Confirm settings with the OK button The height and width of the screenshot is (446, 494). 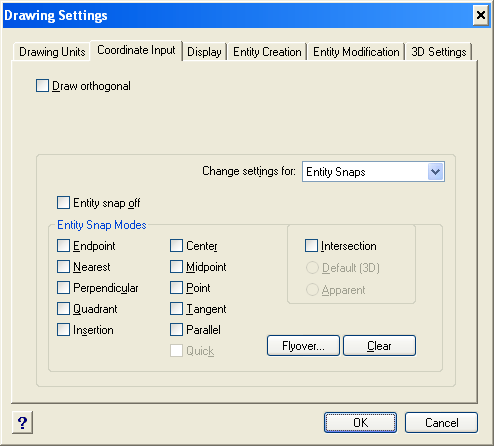pos(360,422)
